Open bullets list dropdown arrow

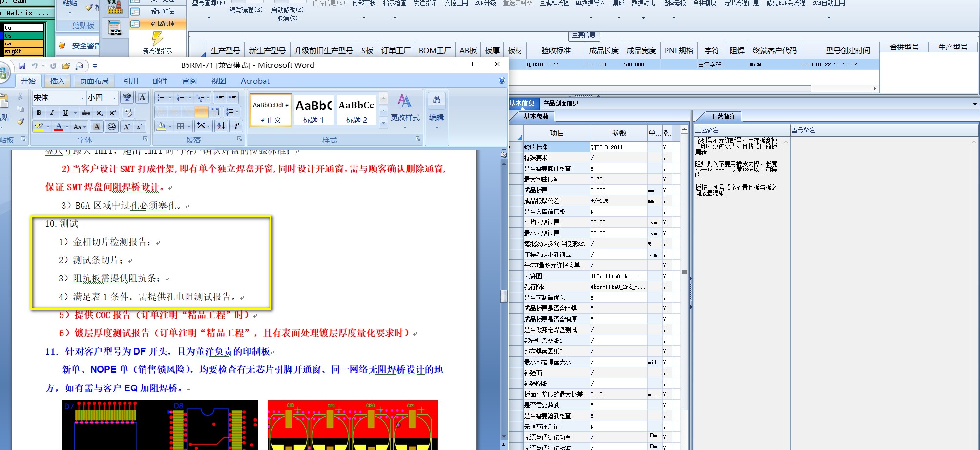tap(169, 98)
